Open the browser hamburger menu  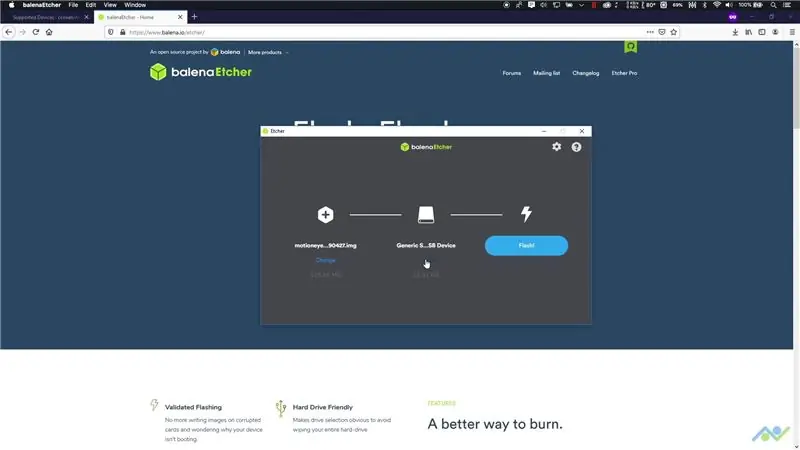[x=792, y=32]
